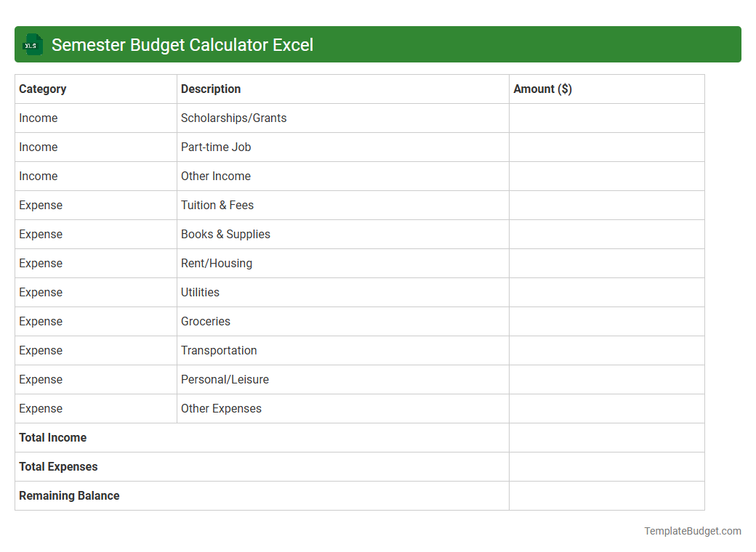Visit the TemplateBudget.com link
The width and height of the screenshot is (756, 552).
pos(691,531)
